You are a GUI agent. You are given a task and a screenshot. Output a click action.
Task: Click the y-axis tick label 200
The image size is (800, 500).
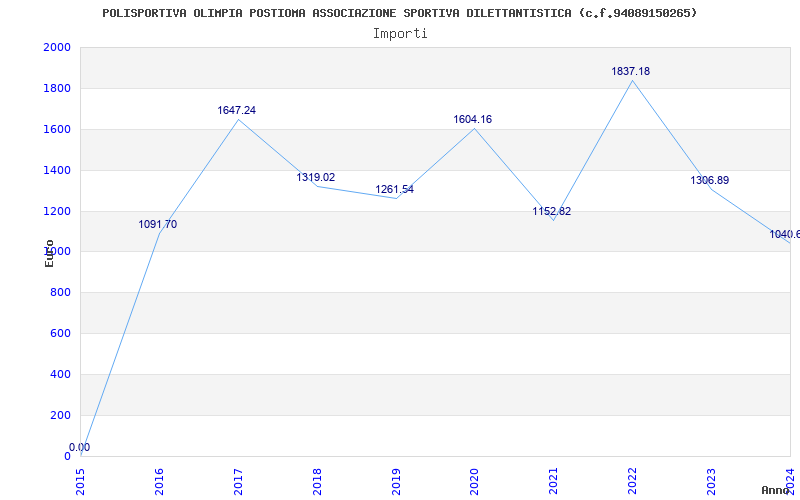coord(61,415)
